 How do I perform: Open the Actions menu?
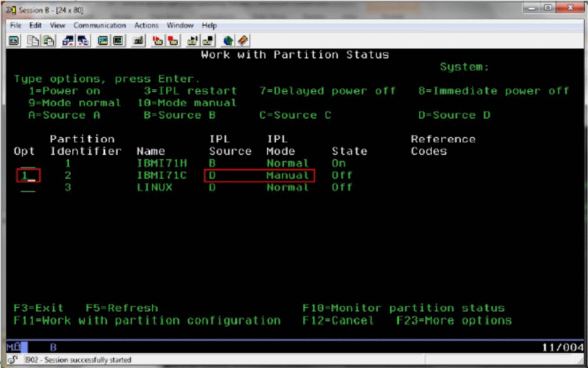click(146, 25)
